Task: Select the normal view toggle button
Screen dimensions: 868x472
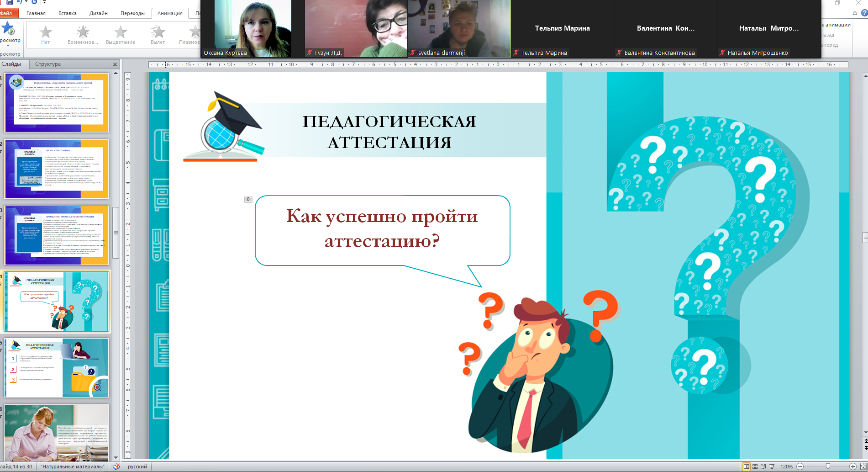Action: click(x=746, y=467)
